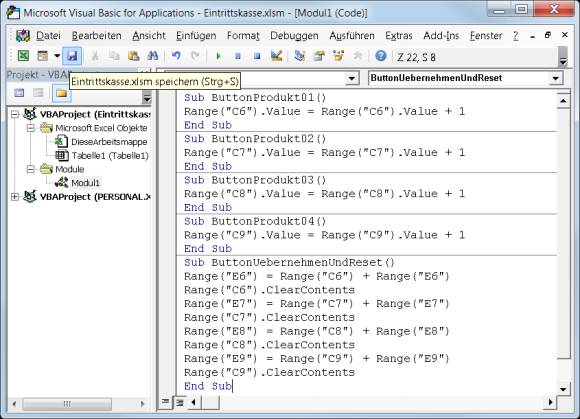Open the ? help menu

point(516,36)
